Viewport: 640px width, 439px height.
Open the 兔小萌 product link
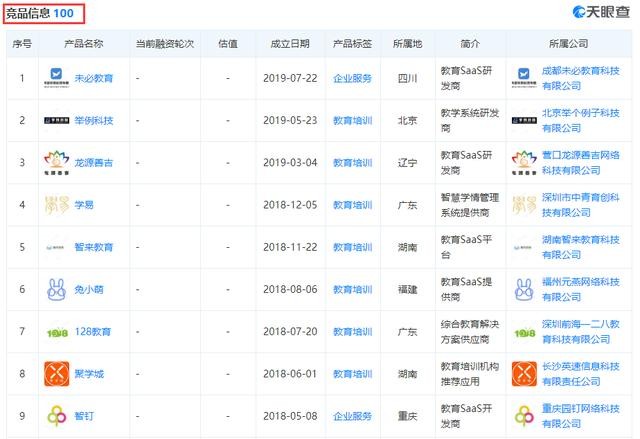coord(89,289)
